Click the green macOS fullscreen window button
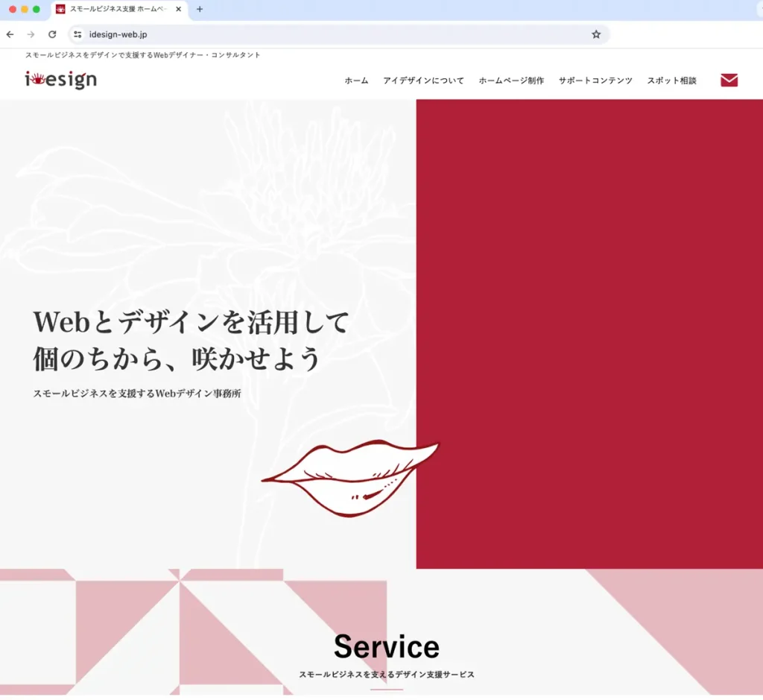Image resolution: width=763 pixels, height=700 pixels. coord(37,10)
